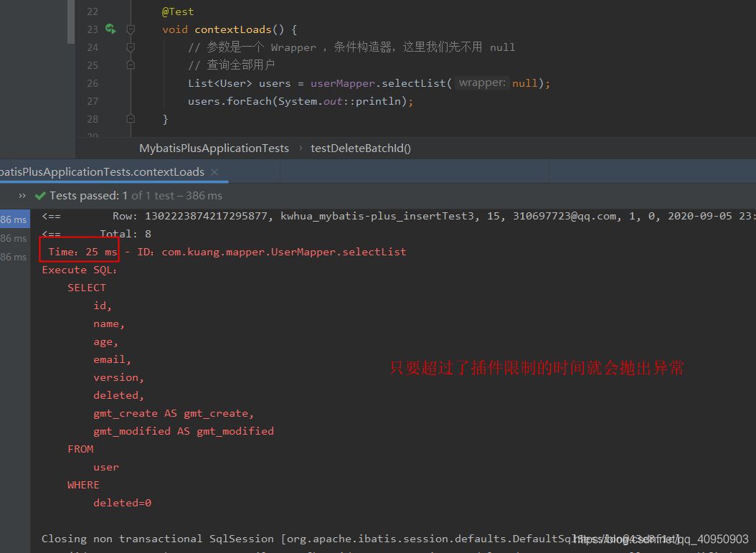Run contextLoads test via gutter icon
Image resolution: width=756 pixels, height=553 pixels.
[x=110, y=29]
